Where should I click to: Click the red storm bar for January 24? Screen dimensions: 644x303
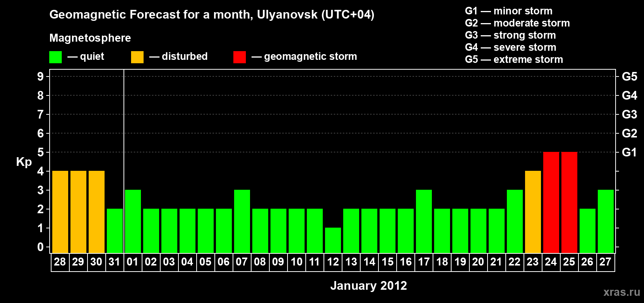551,202
